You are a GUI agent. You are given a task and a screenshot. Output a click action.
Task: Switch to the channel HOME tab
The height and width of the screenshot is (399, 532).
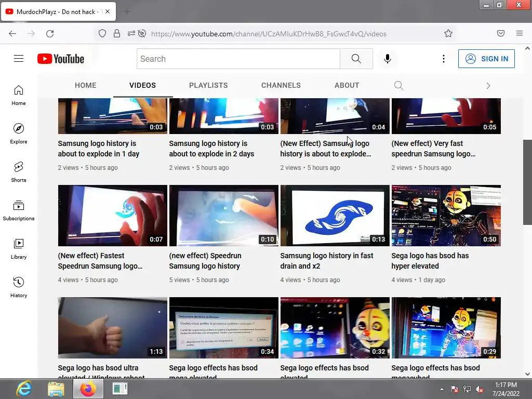(86, 86)
